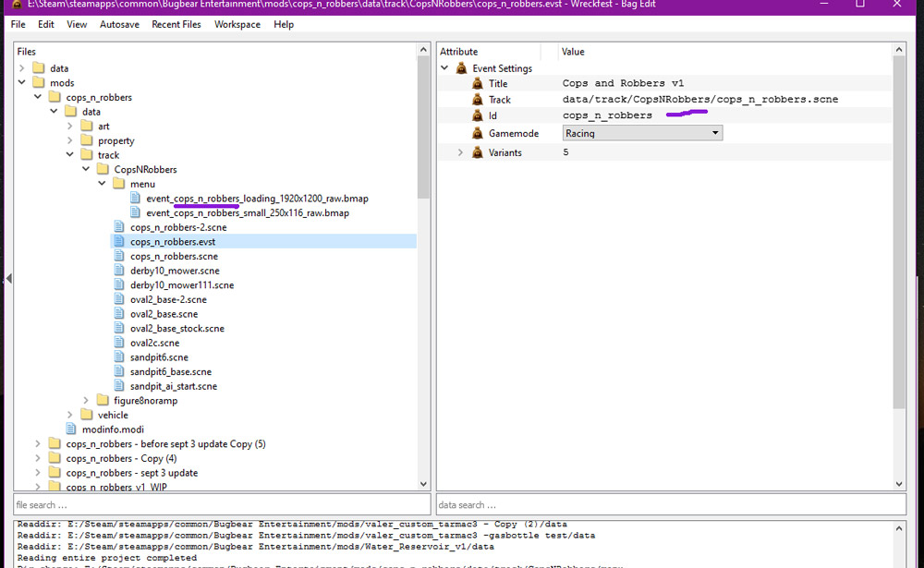The image size is (924, 568).
Task: Click the oval2c.scne file icon
Action: click(x=119, y=343)
